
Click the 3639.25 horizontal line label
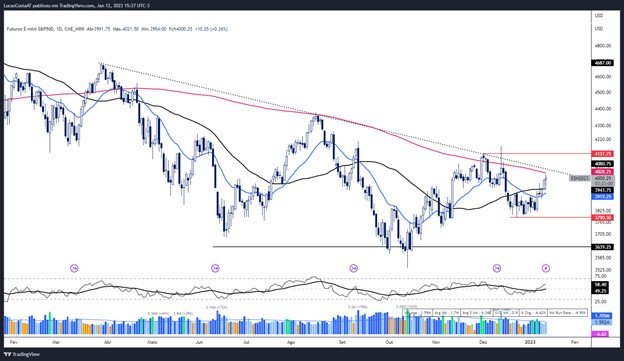pos(603,247)
